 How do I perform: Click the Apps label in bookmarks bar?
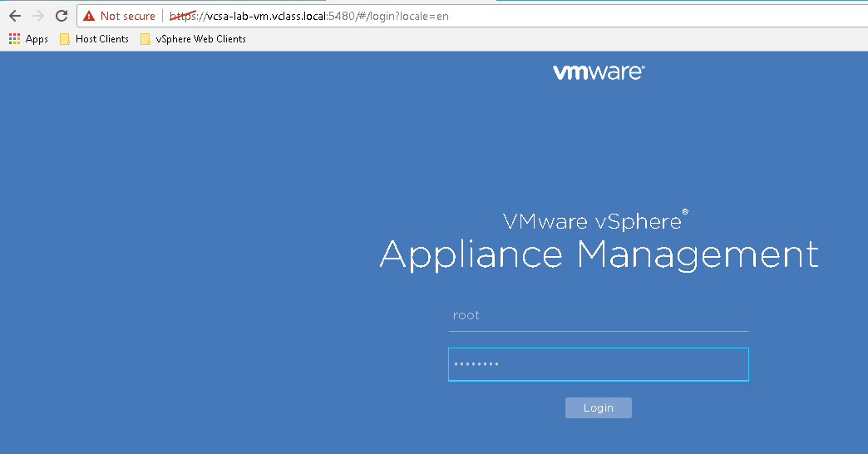[x=37, y=38]
